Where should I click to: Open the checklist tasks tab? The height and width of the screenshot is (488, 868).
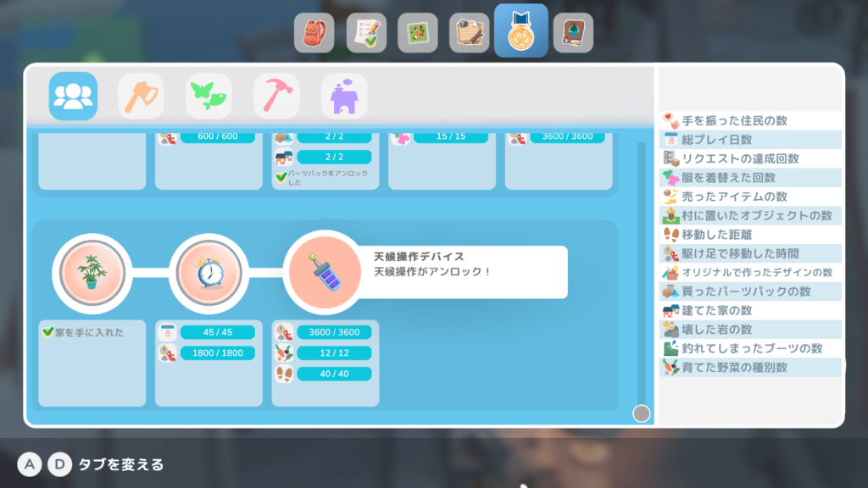[366, 33]
